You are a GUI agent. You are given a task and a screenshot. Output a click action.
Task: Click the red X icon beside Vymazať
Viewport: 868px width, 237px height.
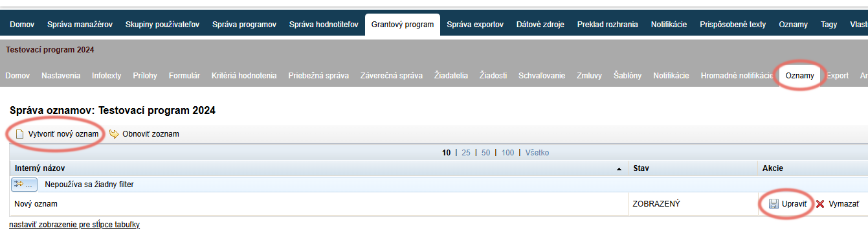820,204
